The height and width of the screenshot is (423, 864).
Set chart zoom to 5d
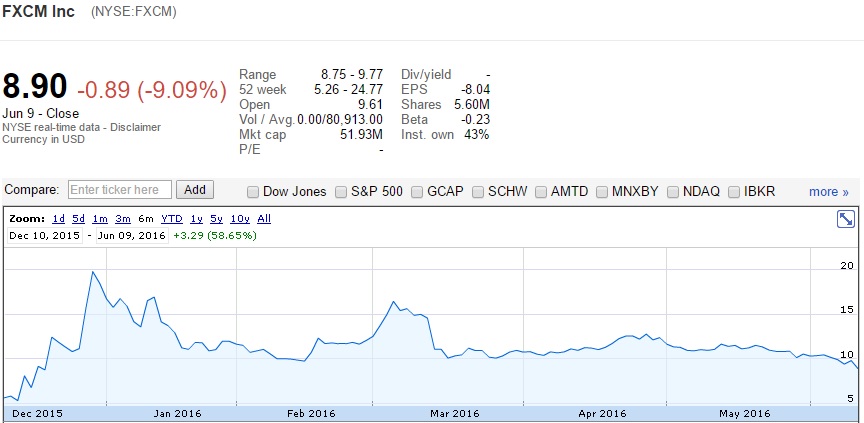[x=79, y=219]
